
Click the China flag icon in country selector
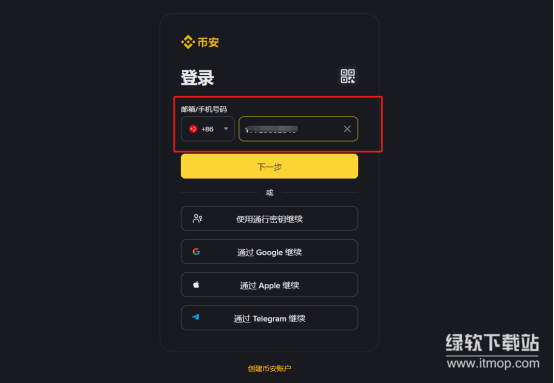pyautogui.click(x=193, y=129)
